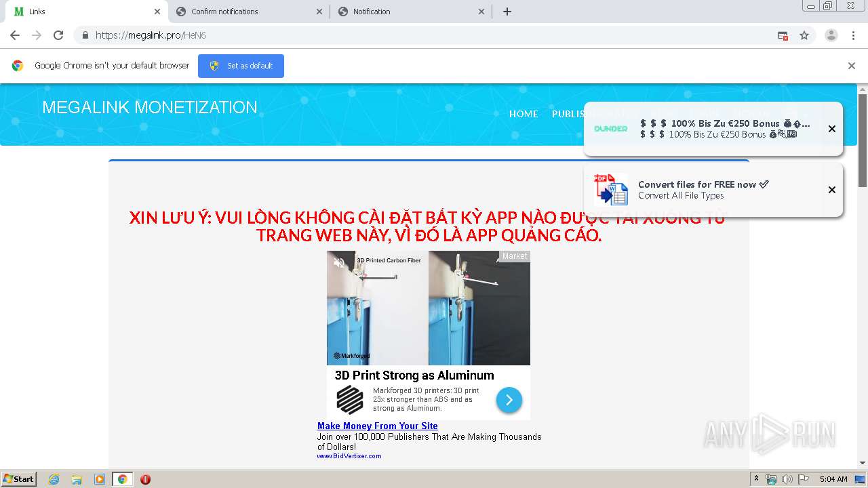Click the volume speaker tray icon
This screenshot has height=488, width=868.
click(787, 479)
